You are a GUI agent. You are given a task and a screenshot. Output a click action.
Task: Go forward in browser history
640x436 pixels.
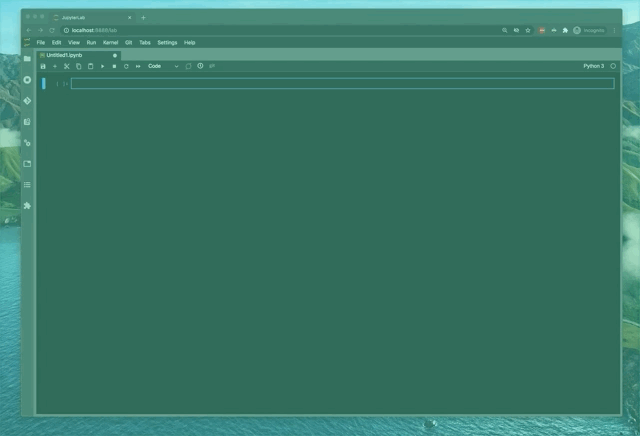tap(40, 30)
